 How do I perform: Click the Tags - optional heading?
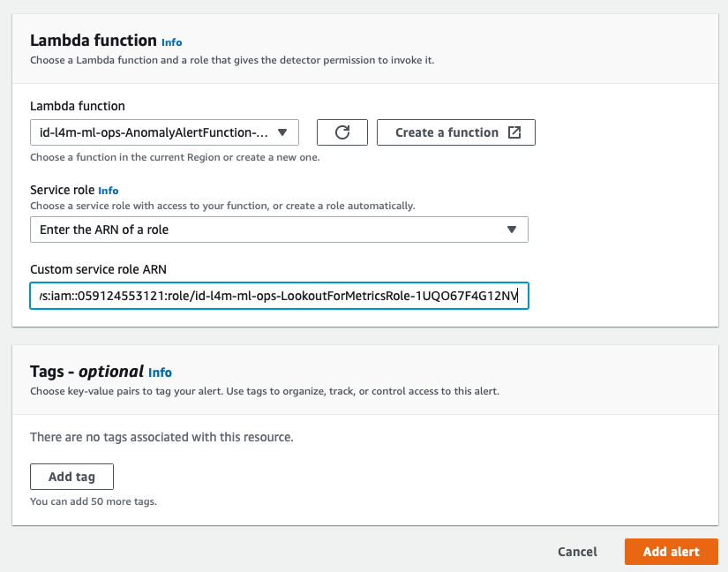[x=86, y=372]
